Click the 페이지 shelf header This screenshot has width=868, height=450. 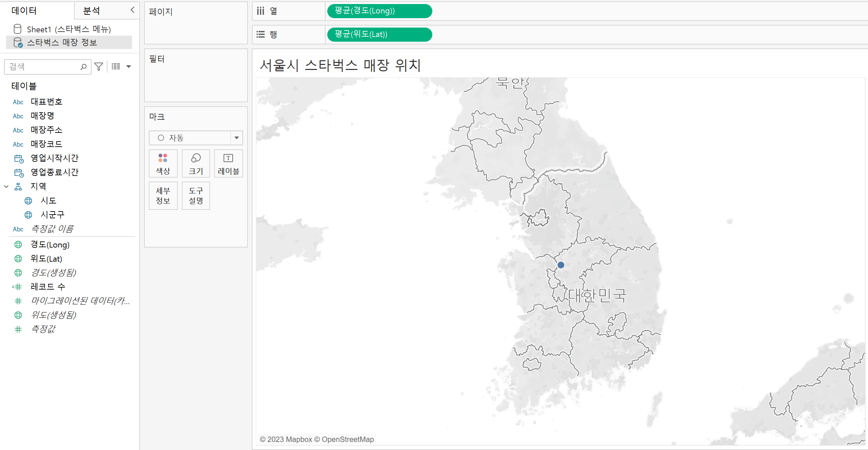coord(161,12)
